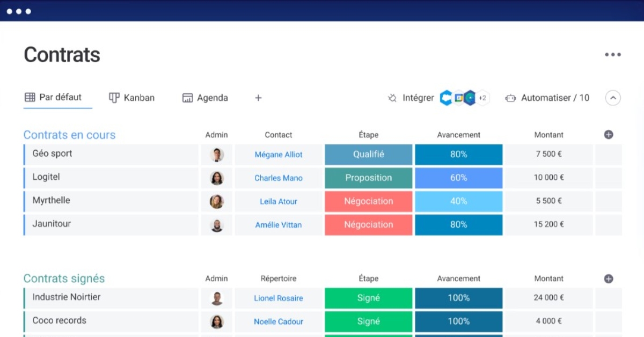The image size is (644, 337).
Task: Open contact Amélie Vittan
Action: (x=279, y=225)
